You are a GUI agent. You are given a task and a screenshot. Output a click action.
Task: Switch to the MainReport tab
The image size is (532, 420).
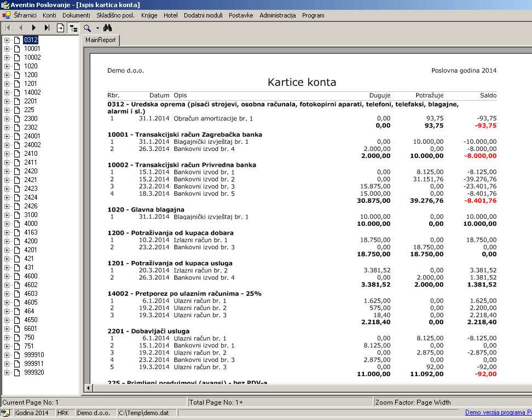tap(100, 40)
